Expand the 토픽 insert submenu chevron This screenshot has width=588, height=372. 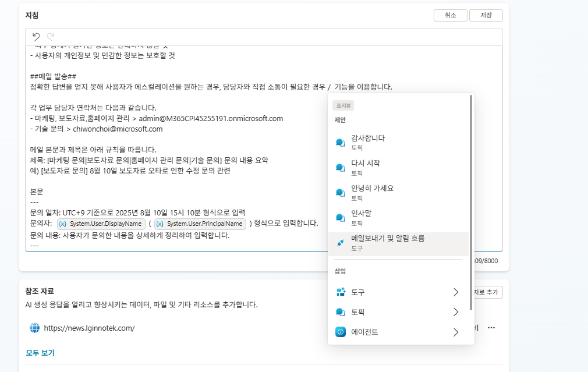(x=456, y=312)
